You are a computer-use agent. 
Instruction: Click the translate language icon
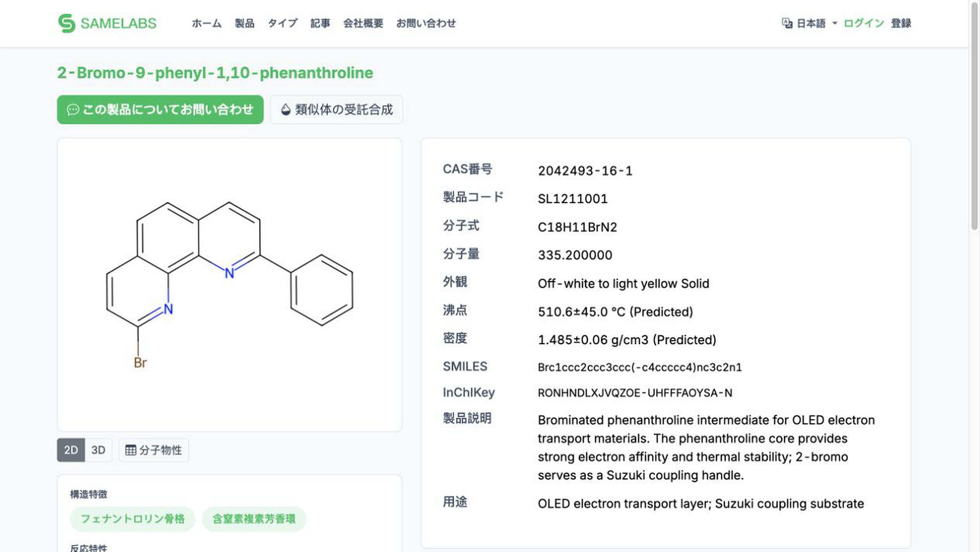click(x=787, y=23)
